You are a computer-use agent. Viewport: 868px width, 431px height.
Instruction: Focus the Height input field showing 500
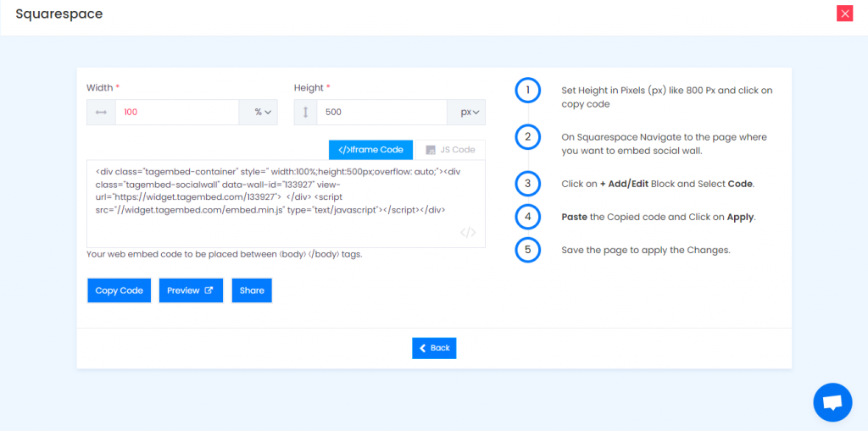381,113
